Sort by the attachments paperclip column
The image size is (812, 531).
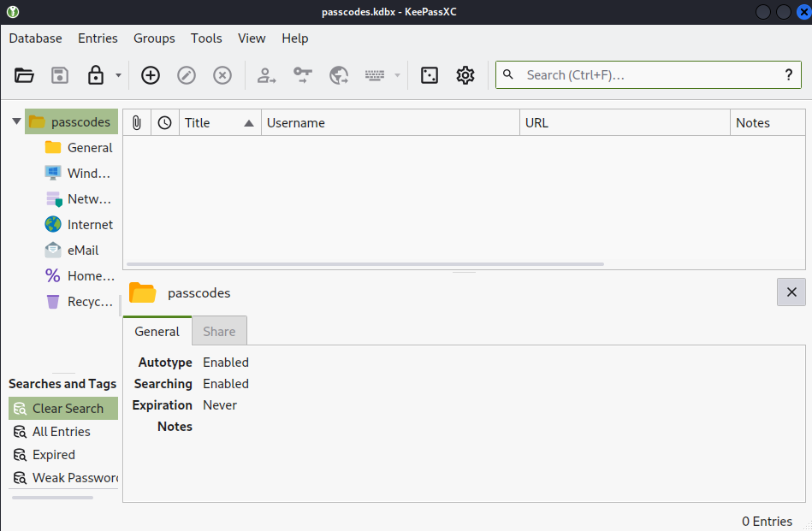(x=137, y=122)
